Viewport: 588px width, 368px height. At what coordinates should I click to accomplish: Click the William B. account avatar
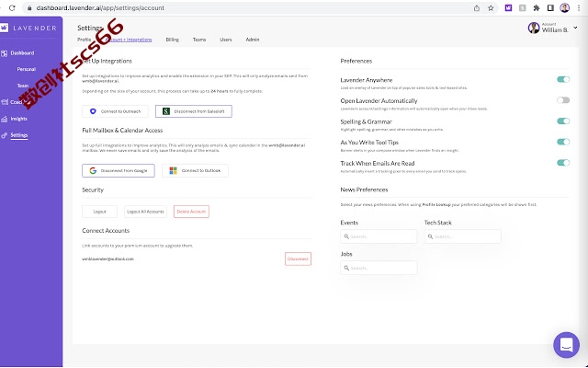(x=533, y=28)
